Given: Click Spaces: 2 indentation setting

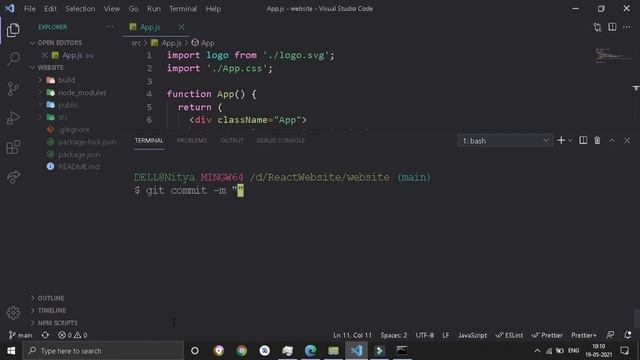Looking at the screenshot, I should [x=394, y=335].
